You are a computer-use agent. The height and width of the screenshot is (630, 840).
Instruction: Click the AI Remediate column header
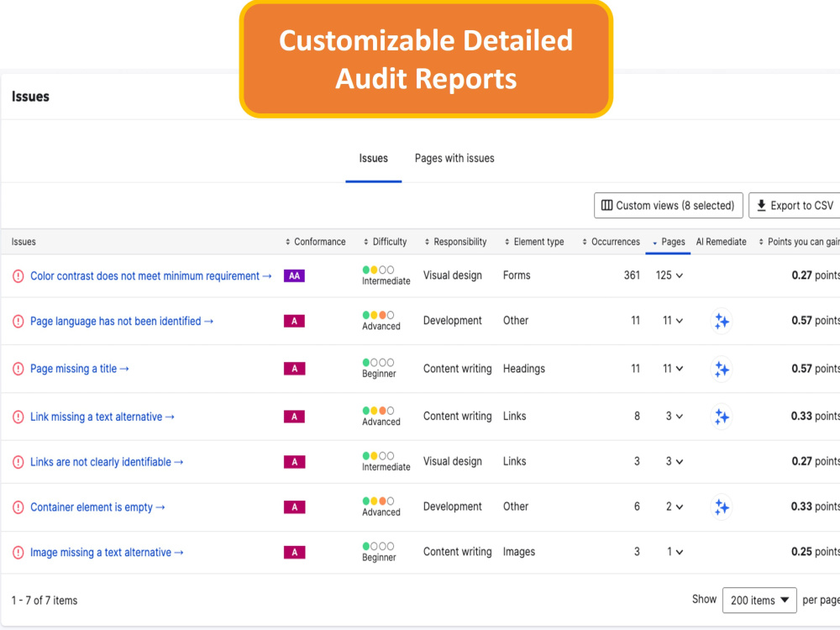pos(721,242)
